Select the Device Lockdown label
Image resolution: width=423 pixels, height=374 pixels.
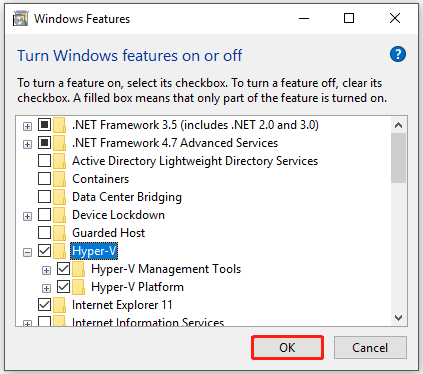pos(118,215)
